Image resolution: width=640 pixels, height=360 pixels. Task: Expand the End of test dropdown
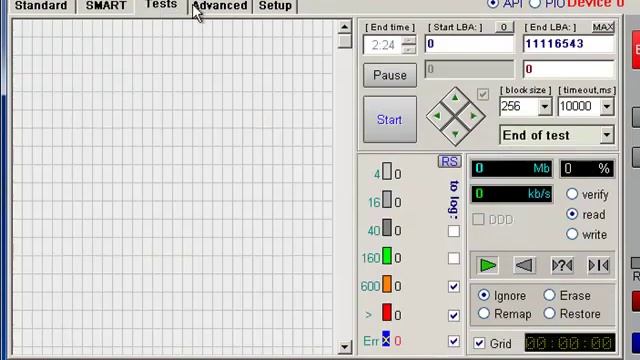[607, 135]
